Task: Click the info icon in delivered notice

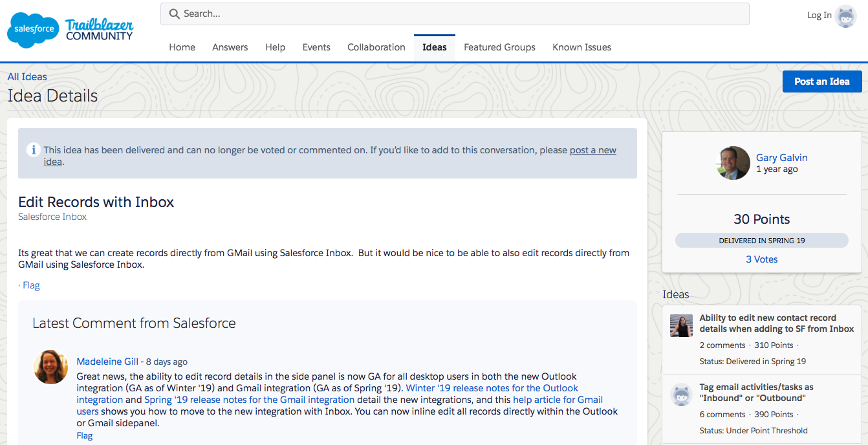Action: pos(33,149)
